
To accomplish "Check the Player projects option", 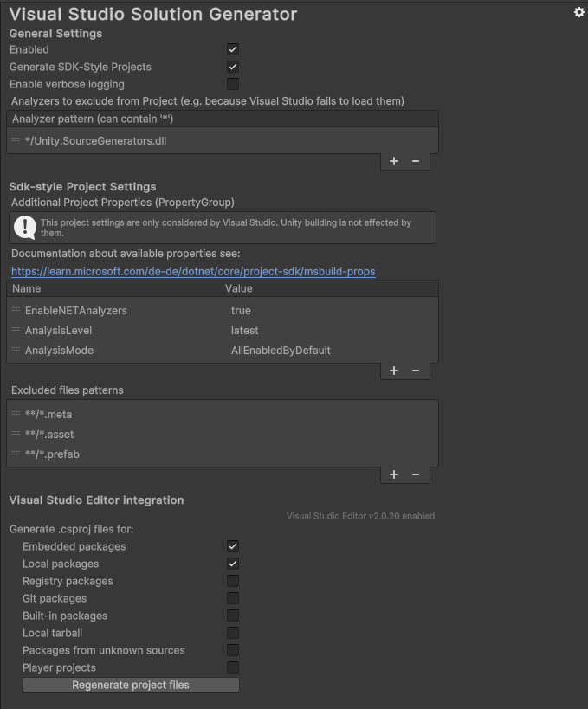I will [x=233, y=667].
